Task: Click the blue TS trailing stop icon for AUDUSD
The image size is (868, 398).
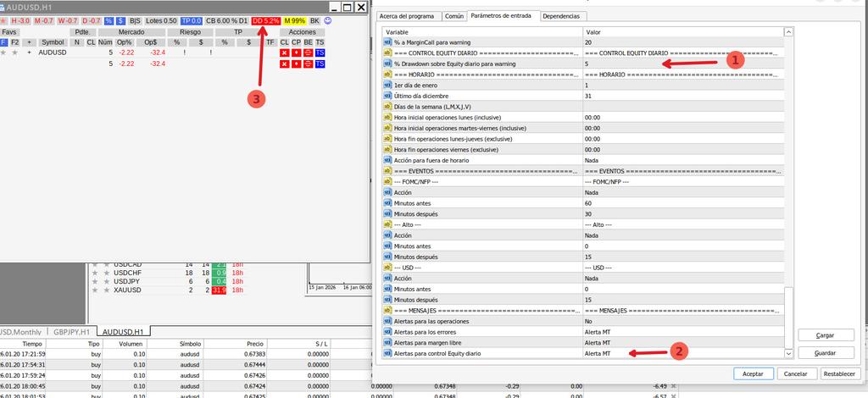Action: point(320,53)
